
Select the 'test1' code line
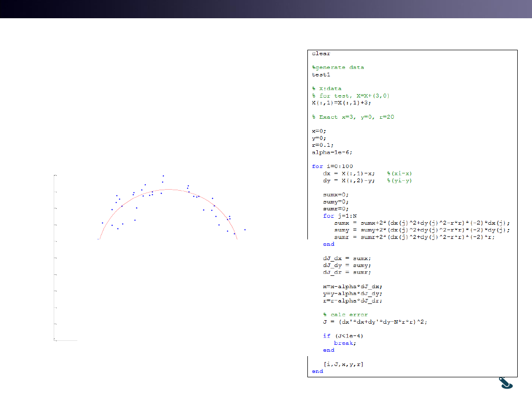click(x=321, y=74)
